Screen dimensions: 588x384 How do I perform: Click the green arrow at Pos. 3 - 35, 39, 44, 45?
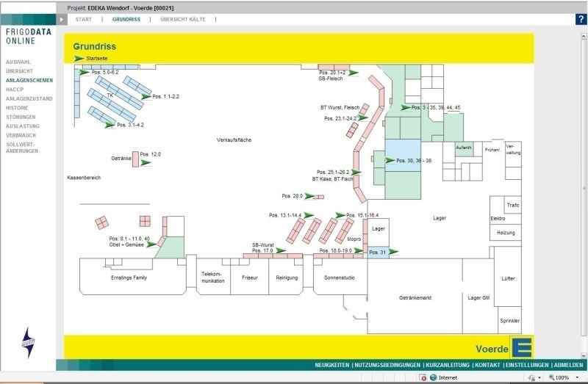[406, 107]
